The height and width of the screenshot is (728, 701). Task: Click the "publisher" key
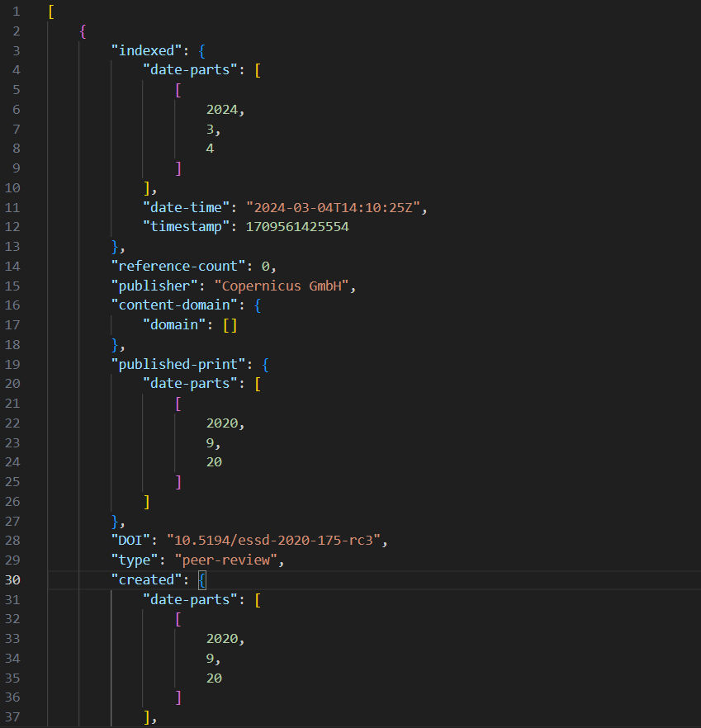pyautogui.click(x=154, y=286)
